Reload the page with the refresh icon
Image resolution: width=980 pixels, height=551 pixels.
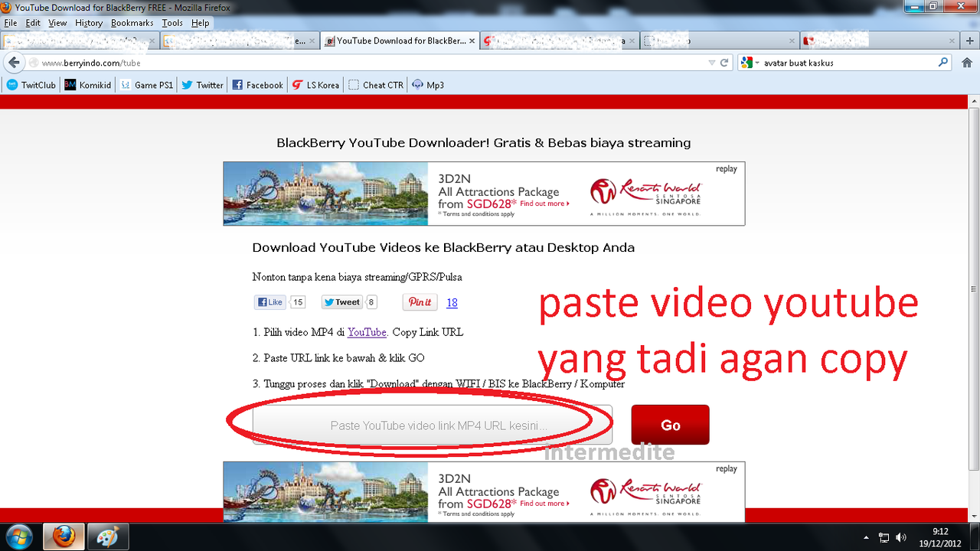coord(724,63)
